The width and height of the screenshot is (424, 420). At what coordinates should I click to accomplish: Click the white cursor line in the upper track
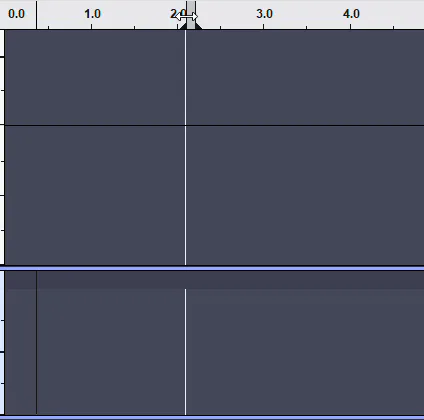click(x=186, y=147)
